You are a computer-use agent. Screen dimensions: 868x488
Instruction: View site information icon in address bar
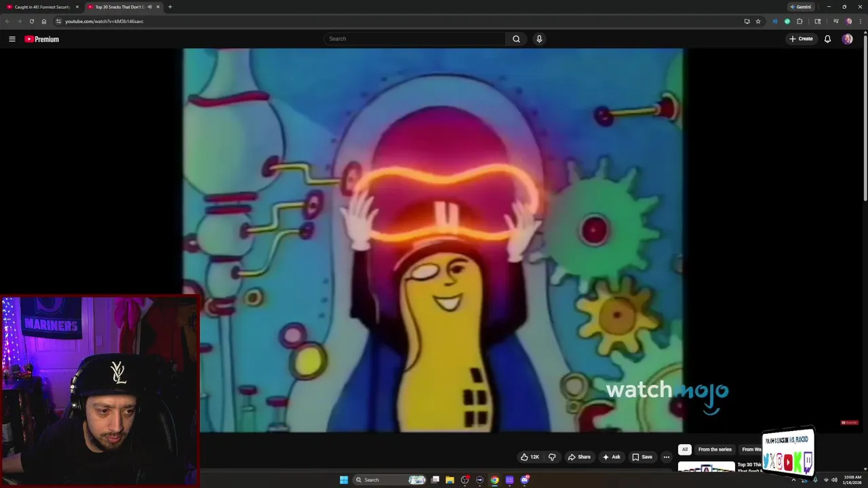pyautogui.click(x=58, y=21)
